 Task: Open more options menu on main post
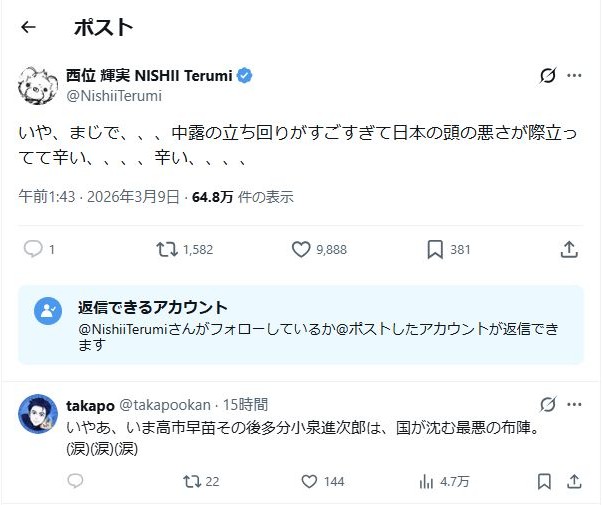coord(575,76)
